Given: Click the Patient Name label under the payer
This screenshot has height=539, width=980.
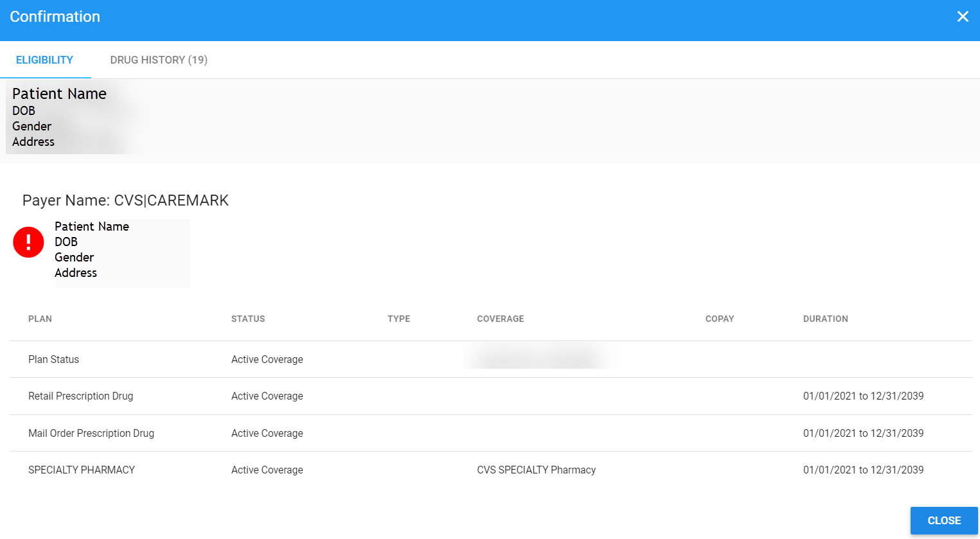Looking at the screenshot, I should pos(92,226).
